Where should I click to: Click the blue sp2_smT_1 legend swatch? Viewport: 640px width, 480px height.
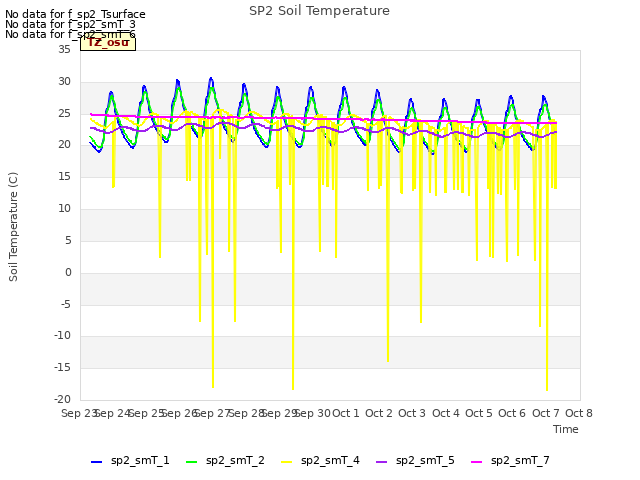click(96, 462)
